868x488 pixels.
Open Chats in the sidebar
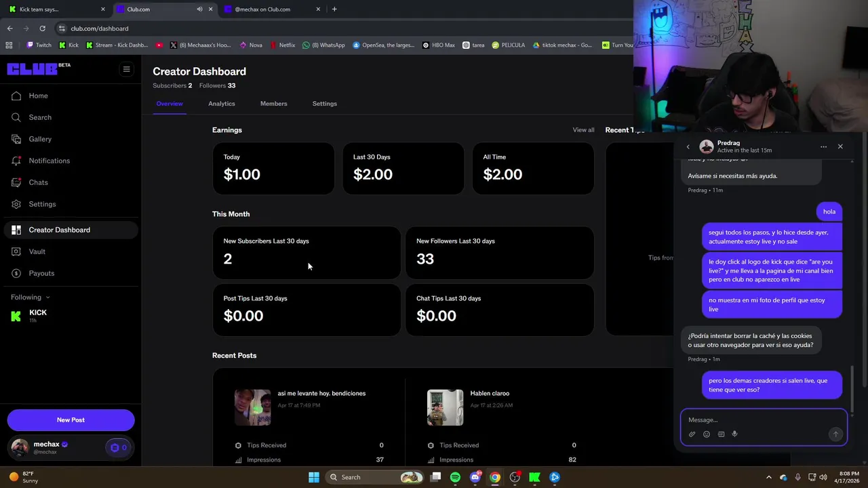pos(71,182)
